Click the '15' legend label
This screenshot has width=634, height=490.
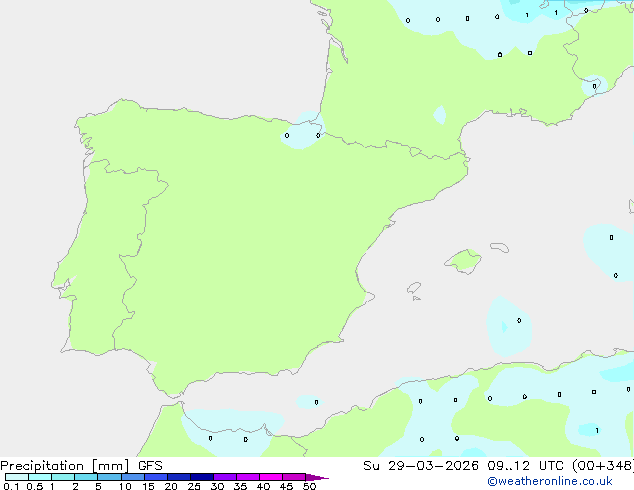coord(148,486)
